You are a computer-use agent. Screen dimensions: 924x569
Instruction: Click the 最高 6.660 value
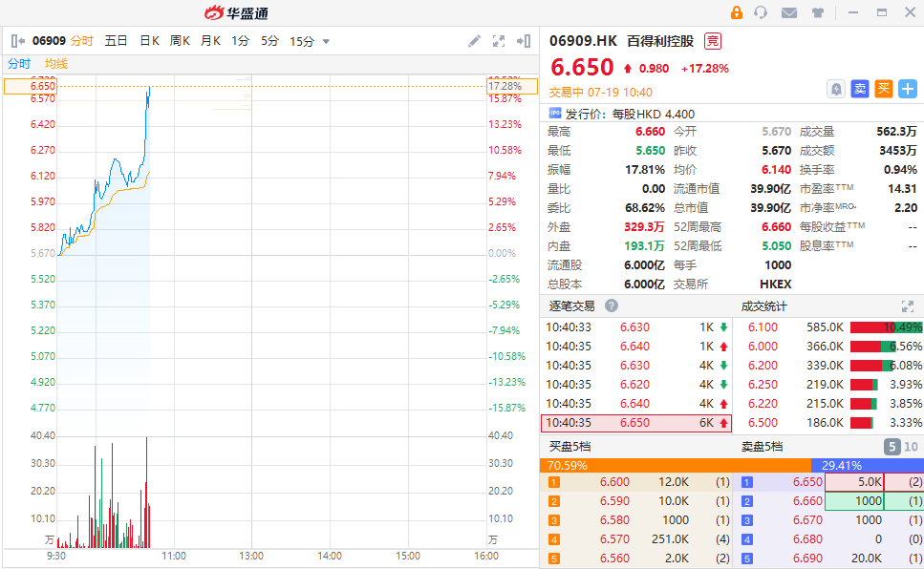pyautogui.click(x=650, y=132)
